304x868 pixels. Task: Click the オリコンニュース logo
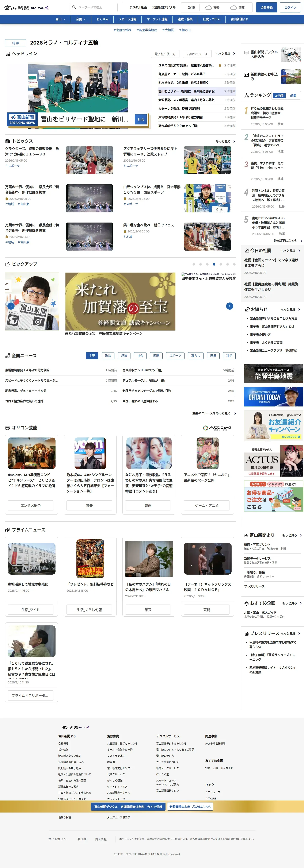click(217, 428)
